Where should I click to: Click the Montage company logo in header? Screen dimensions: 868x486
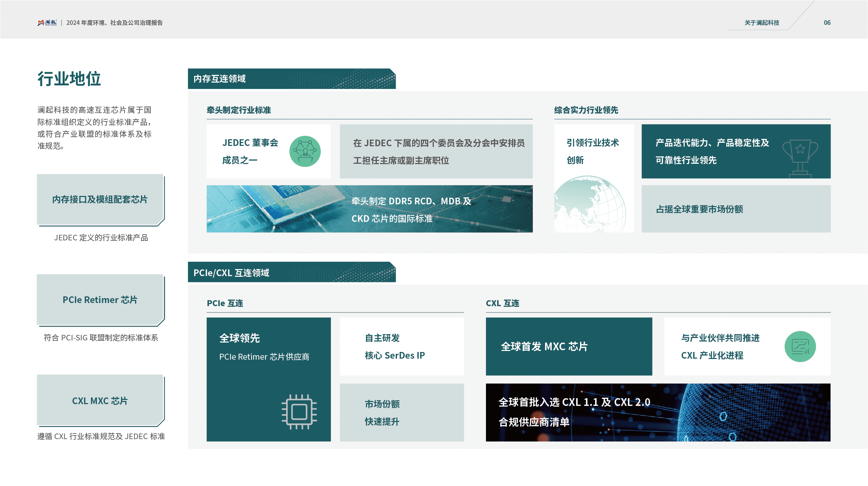[x=47, y=23]
